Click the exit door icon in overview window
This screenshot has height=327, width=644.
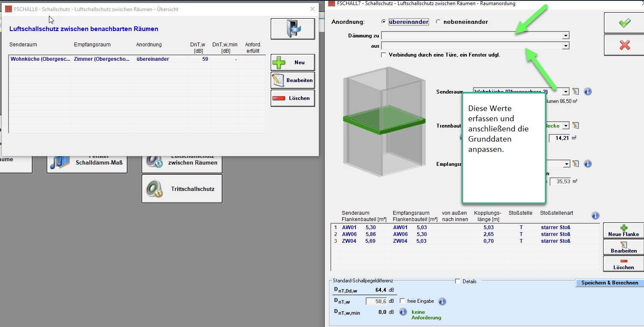point(292,29)
